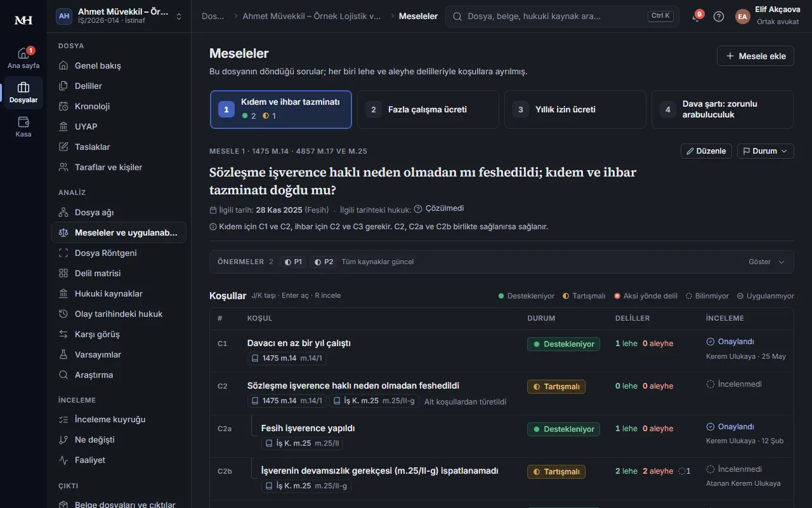Open Varsayımlar
The image size is (812, 508).
tap(119, 354)
